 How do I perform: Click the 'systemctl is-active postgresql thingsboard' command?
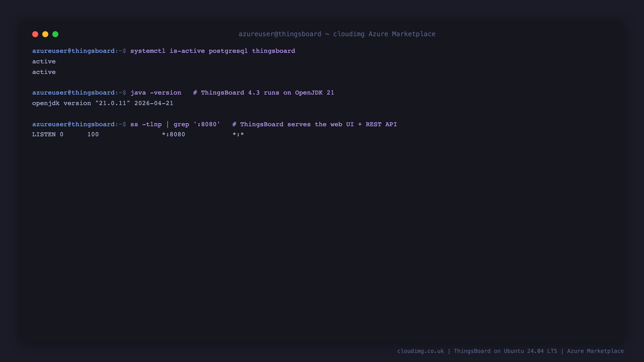[x=213, y=51]
